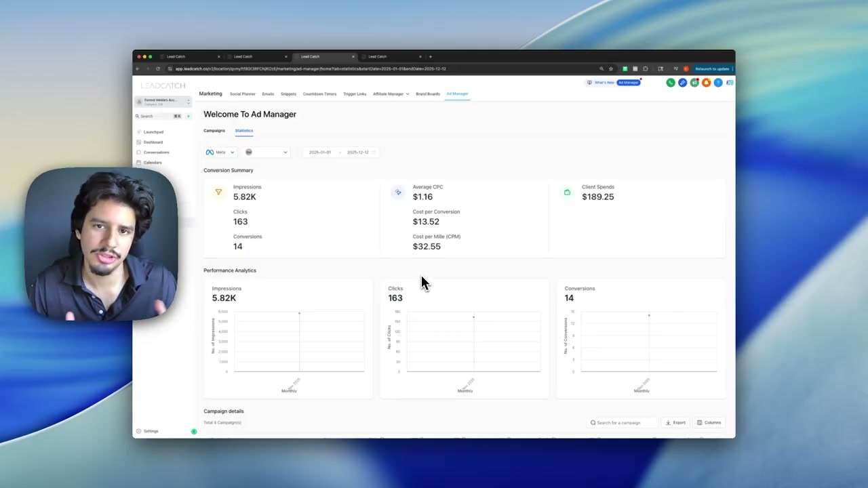Click the green phone dialer icon
This screenshot has height=488, width=868.
(x=671, y=83)
